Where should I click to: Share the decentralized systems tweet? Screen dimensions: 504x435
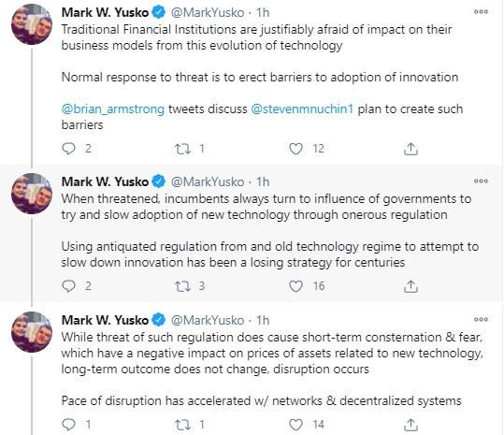(410, 425)
